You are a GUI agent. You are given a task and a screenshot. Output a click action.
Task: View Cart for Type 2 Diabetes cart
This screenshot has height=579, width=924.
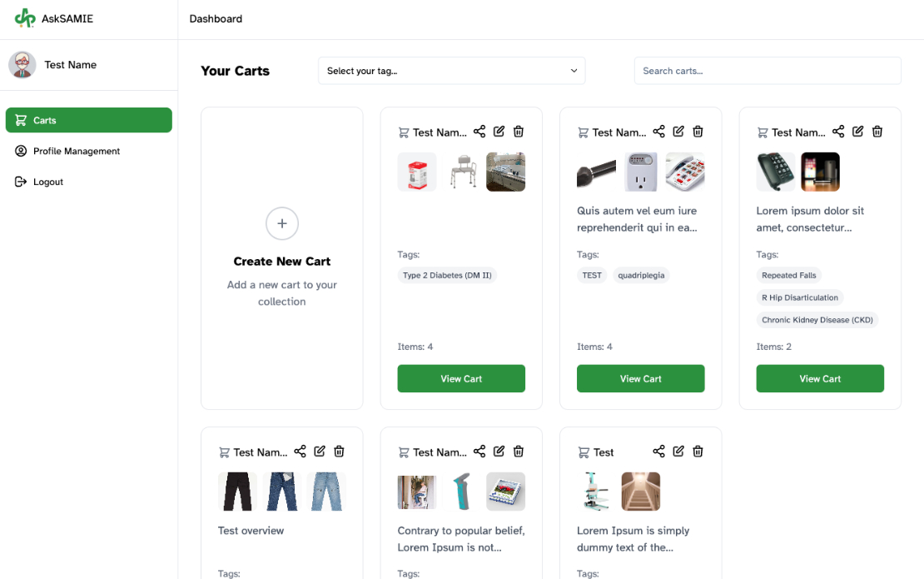(461, 378)
